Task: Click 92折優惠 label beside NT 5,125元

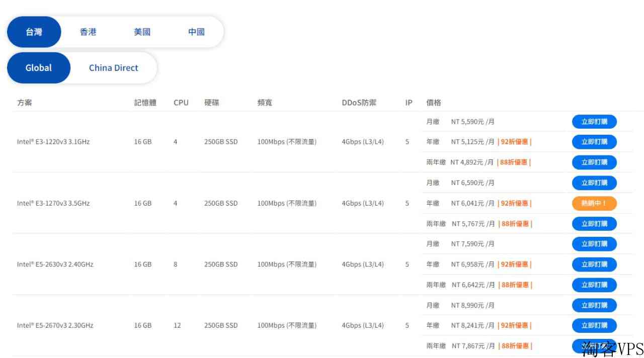Action: coord(515,142)
